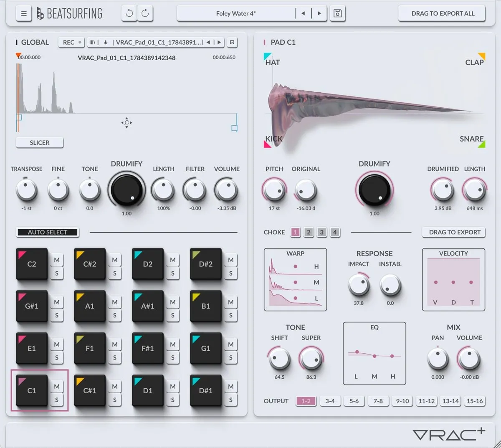Open the Slicer button

click(x=40, y=142)
